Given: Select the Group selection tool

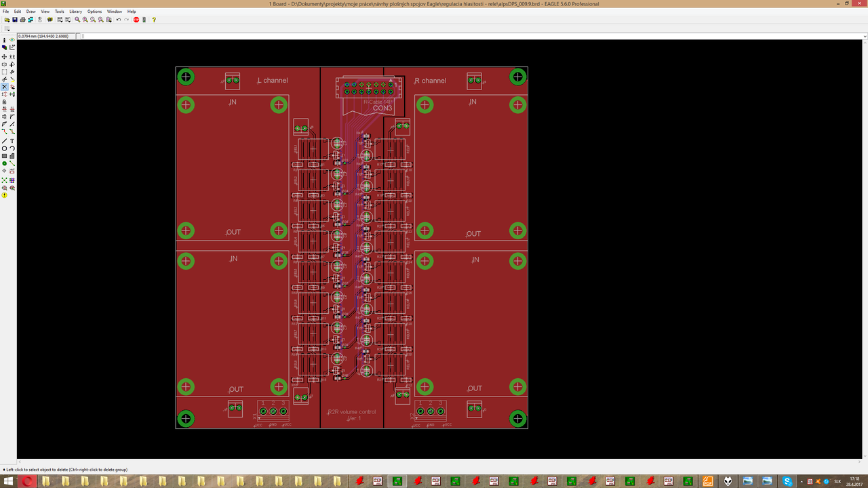Looking at the screenshot, I should point(5,72).
